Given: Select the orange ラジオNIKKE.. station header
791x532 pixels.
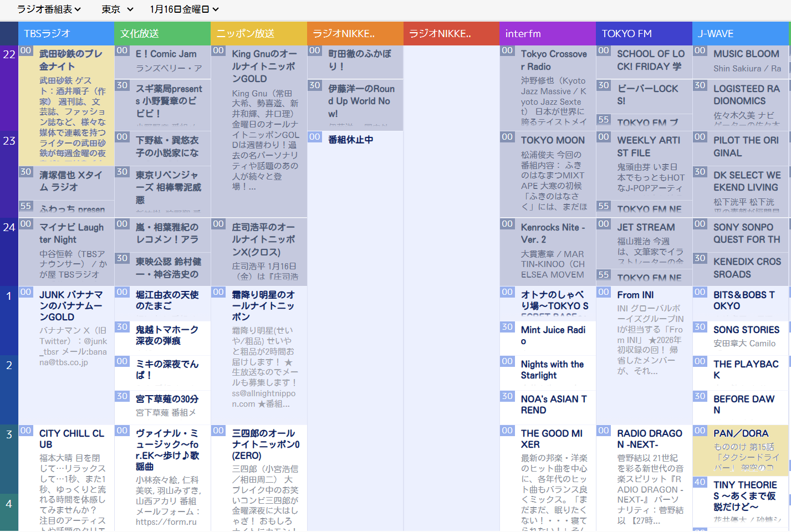Looking at the screenshot, I should (x=355, y=34).
